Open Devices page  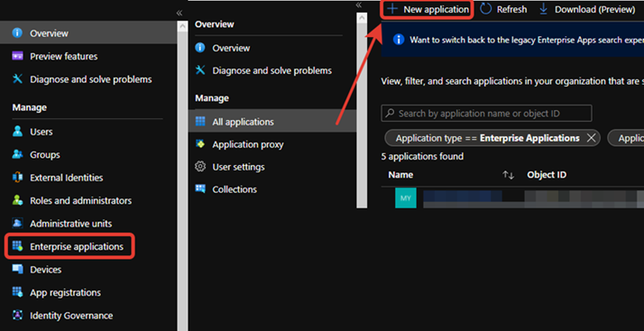pyautogui.click(x=46, y=270)
